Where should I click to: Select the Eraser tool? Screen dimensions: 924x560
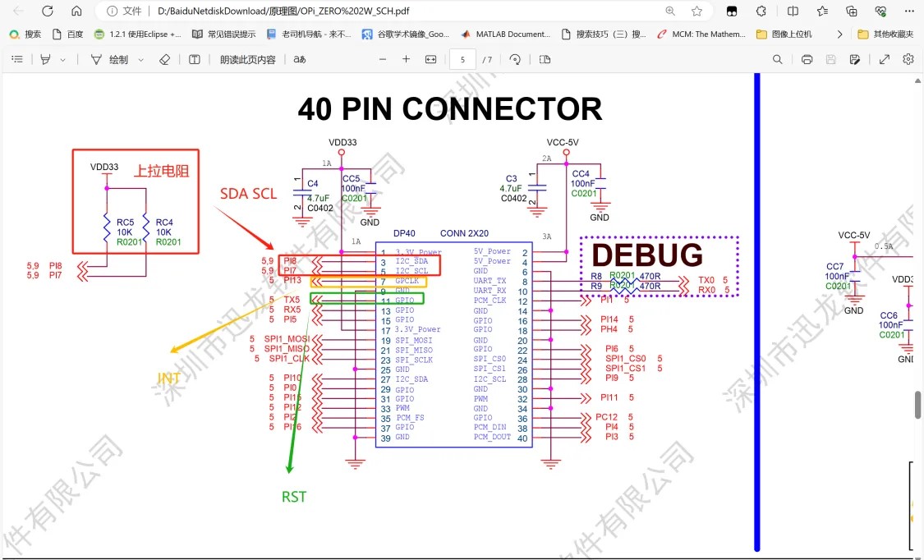[x=164, y=60]
